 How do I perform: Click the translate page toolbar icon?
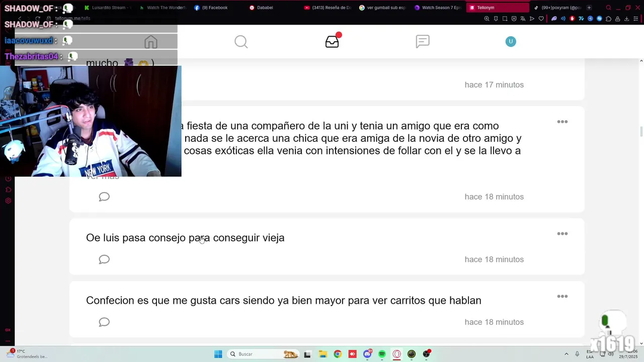point(523,19)
